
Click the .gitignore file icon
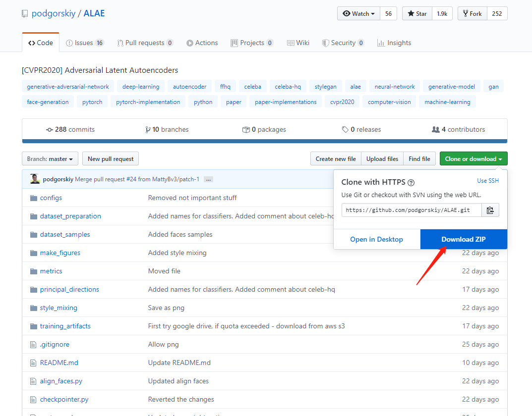click(33, 345)
